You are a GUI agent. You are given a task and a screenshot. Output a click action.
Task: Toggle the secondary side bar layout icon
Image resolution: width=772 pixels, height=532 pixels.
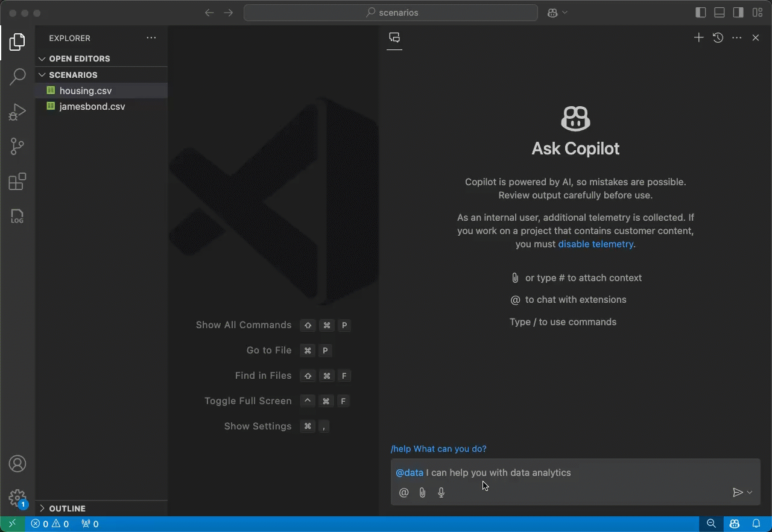(x=738, y=13)
